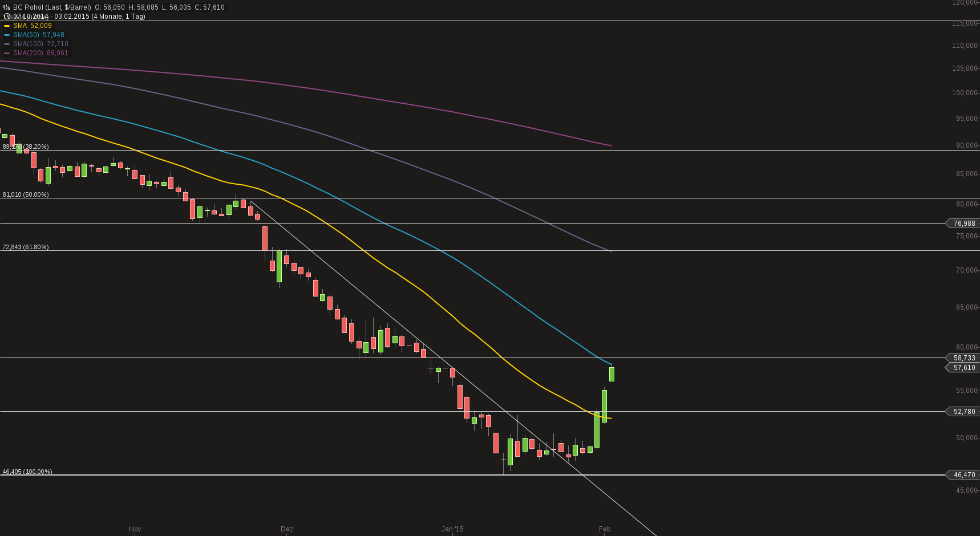The width and height of the screenshot is (980, 536).
Task: Click the '89,170 (38.20%)' Fibonacci label
Action: pyautogui.click(x=26, y=147)
